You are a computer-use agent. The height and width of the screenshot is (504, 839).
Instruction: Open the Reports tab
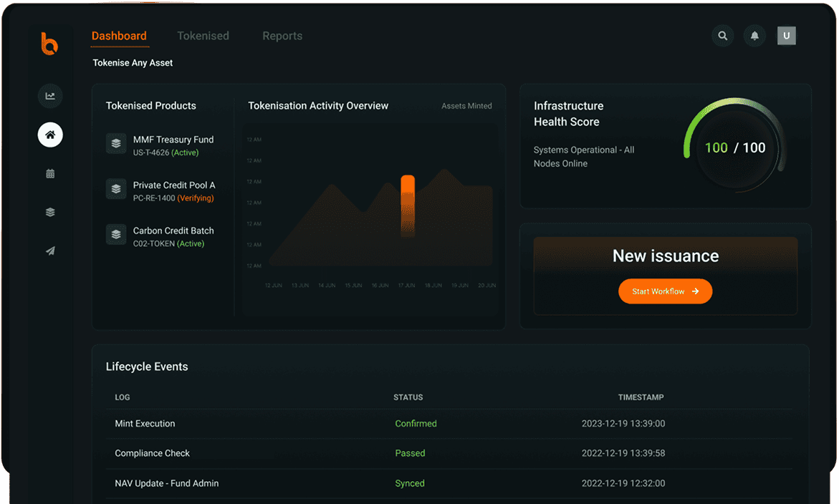click(x=282, y=35)
